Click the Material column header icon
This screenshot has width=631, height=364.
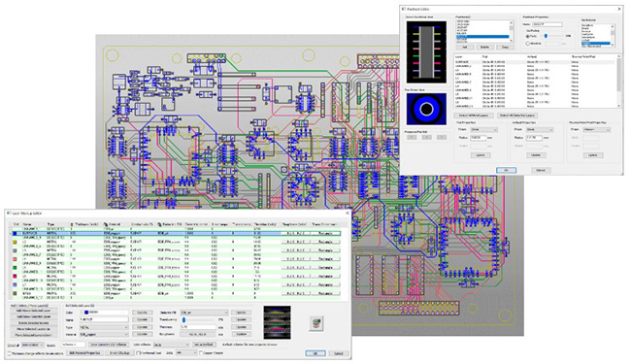[106, 224]
